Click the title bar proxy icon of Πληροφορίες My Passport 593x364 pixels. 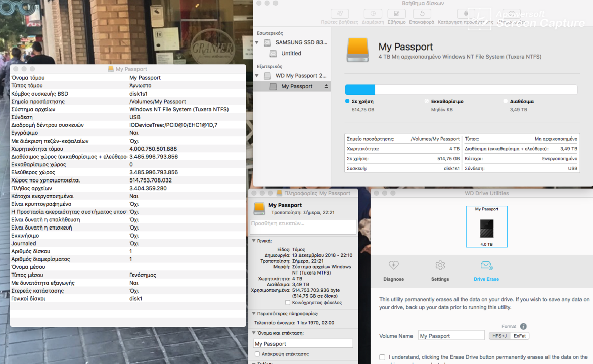coord(279,193)
